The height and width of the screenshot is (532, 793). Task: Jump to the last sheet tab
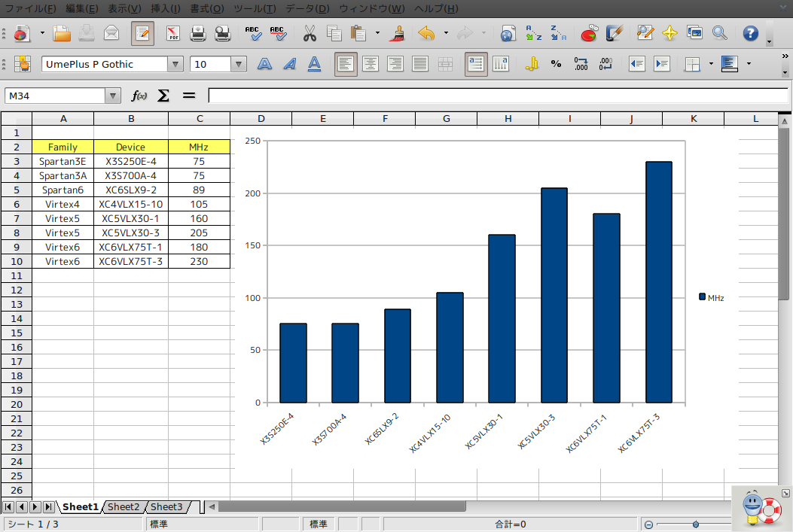coord(48,506)
